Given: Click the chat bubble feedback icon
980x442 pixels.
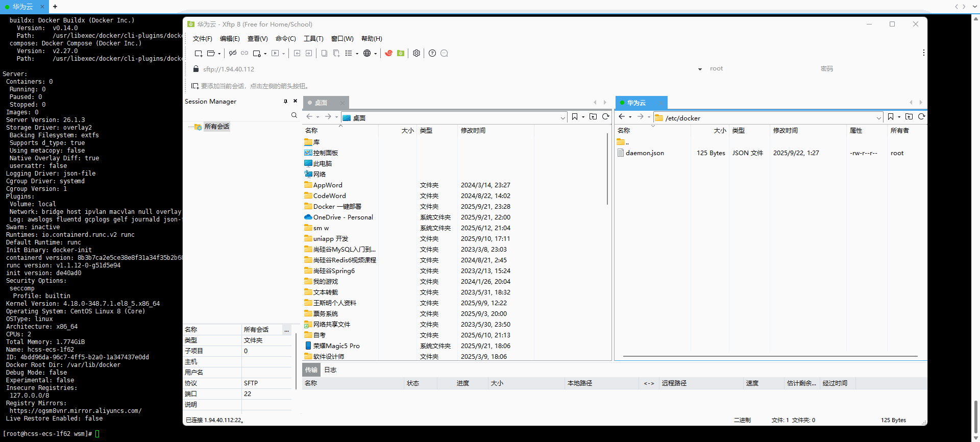Looking at the screenshot, I should (444, 53).
